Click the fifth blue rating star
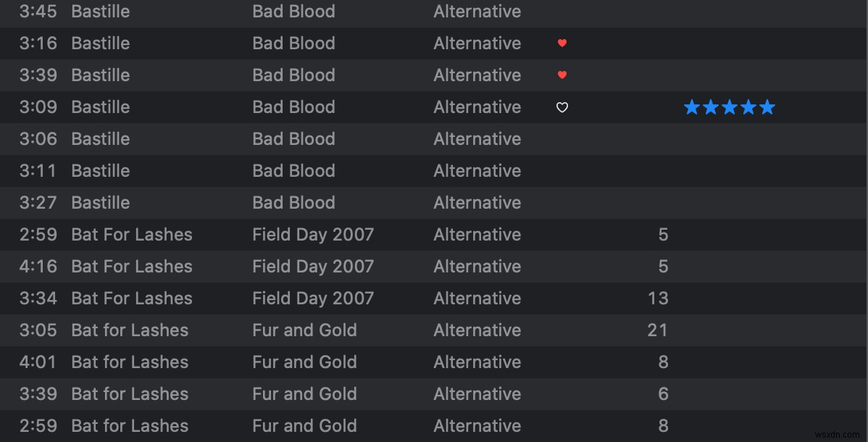 click(x=767, y=108)
